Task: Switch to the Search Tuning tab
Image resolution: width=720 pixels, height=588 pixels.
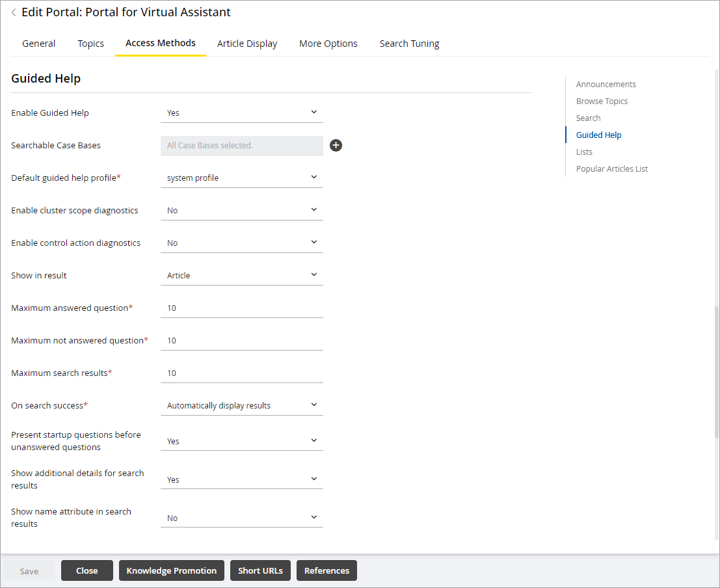Action: [x=409, y=43]
